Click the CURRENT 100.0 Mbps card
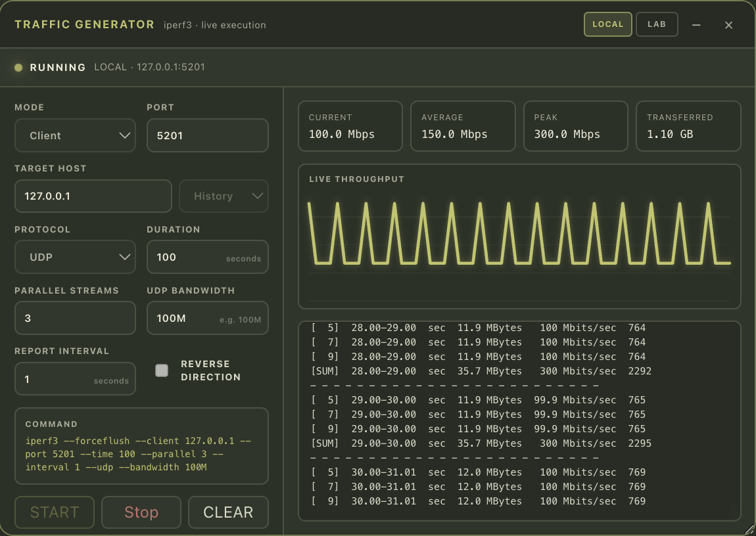Screen dimensions: 756x536 [x=350, y=126]
